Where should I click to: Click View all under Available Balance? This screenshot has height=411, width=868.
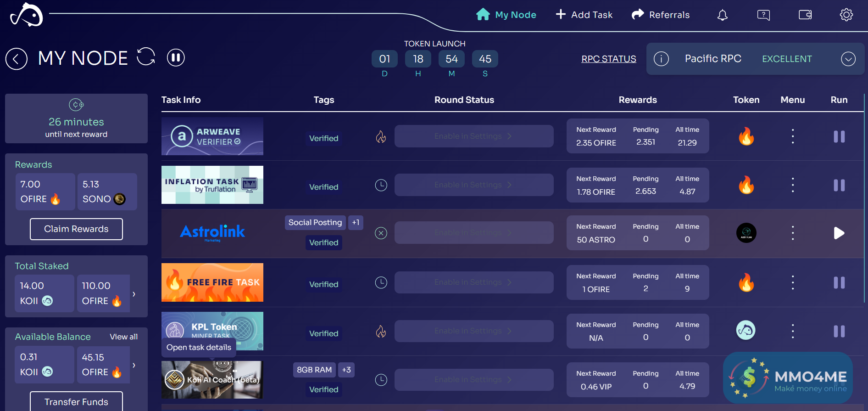coord(124,337)
